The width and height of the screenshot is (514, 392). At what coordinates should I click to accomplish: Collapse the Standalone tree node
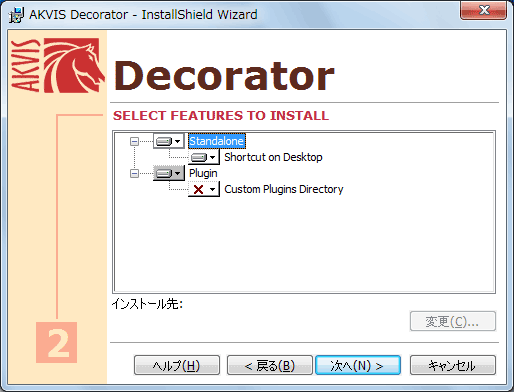134,141
